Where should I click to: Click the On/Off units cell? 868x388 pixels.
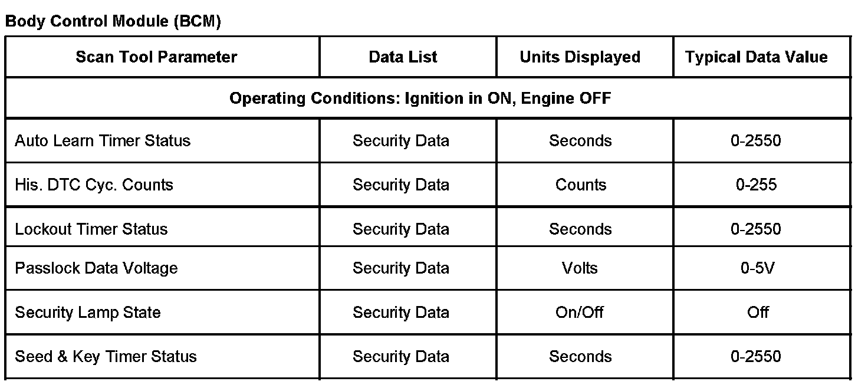coord(580,312)
